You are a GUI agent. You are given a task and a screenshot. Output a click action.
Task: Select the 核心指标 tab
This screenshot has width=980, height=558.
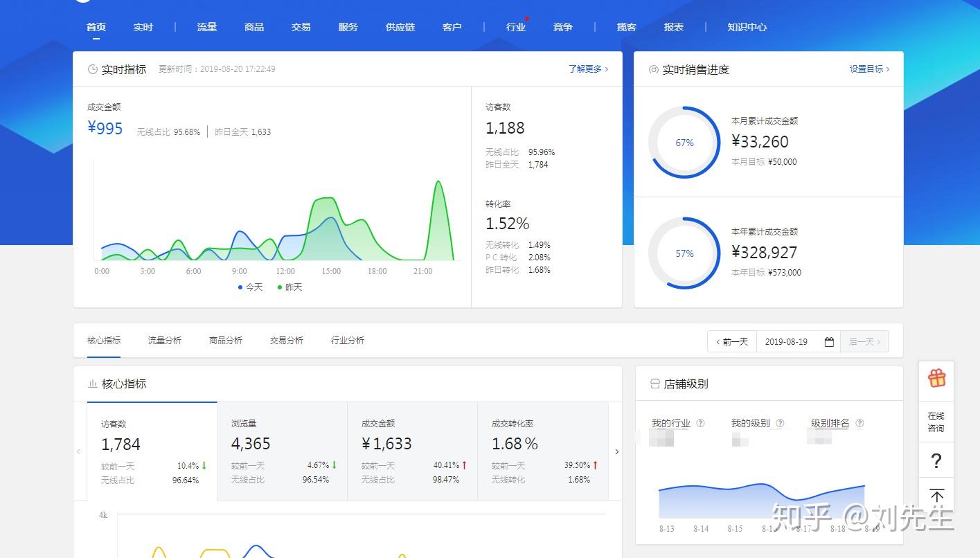point(104,341)
